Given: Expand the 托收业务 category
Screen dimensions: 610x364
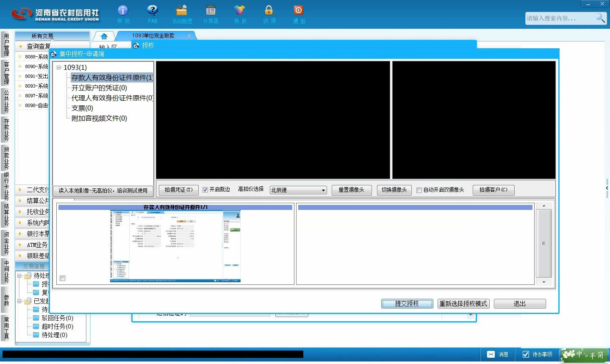Looking at the screenshot, I should tap(20, 212).
